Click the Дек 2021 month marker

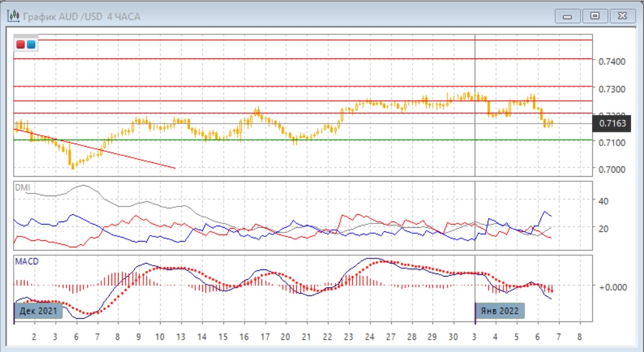(x=38, y=311)
